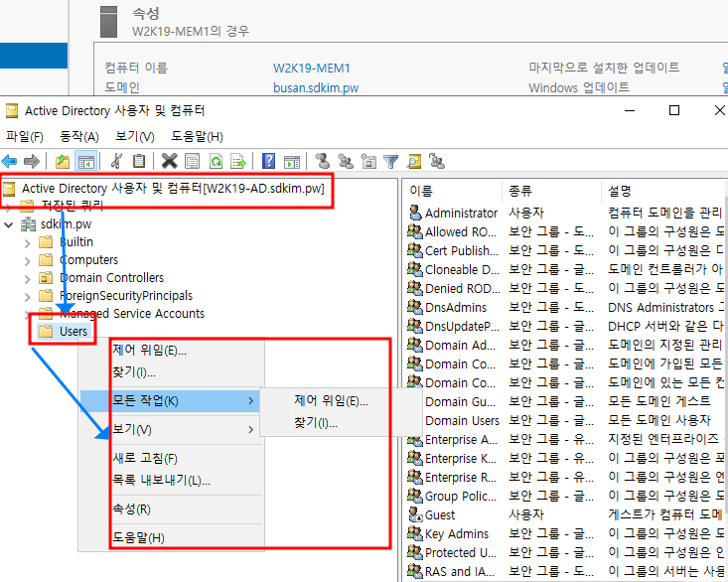Click the Find objects magnifier icon
Screen dimensions: 728x582
click(414, 162)
